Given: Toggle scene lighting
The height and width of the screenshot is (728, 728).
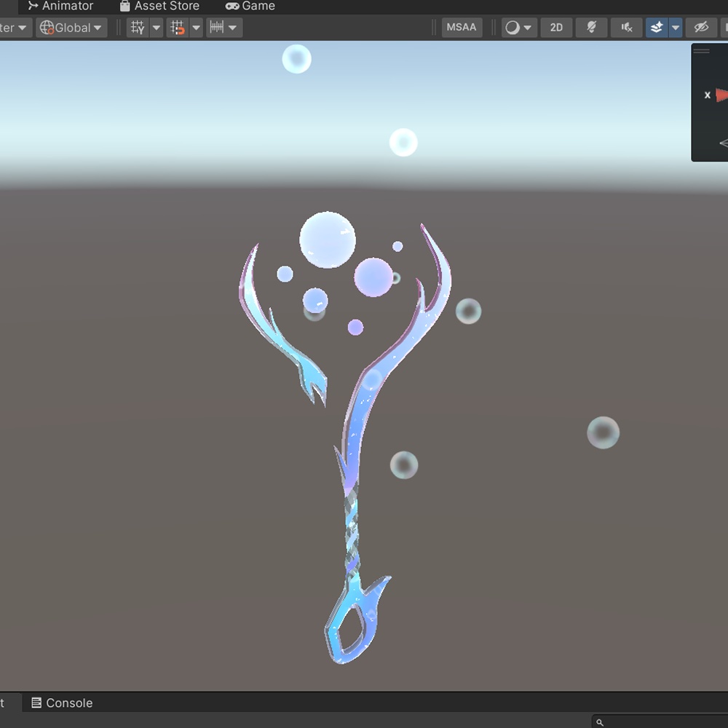Looking at the screenshot, I should click(591, 28).
